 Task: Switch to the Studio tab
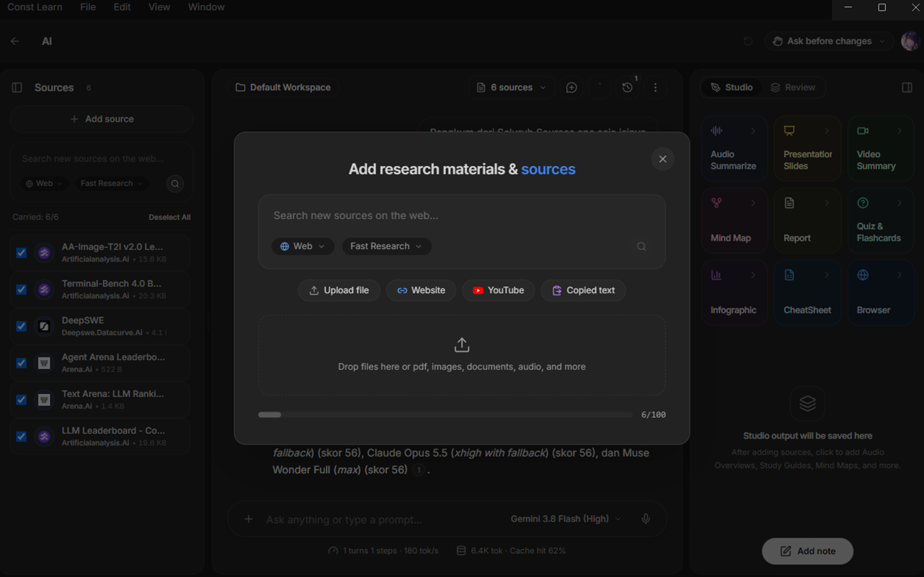[x=732, y=88]
